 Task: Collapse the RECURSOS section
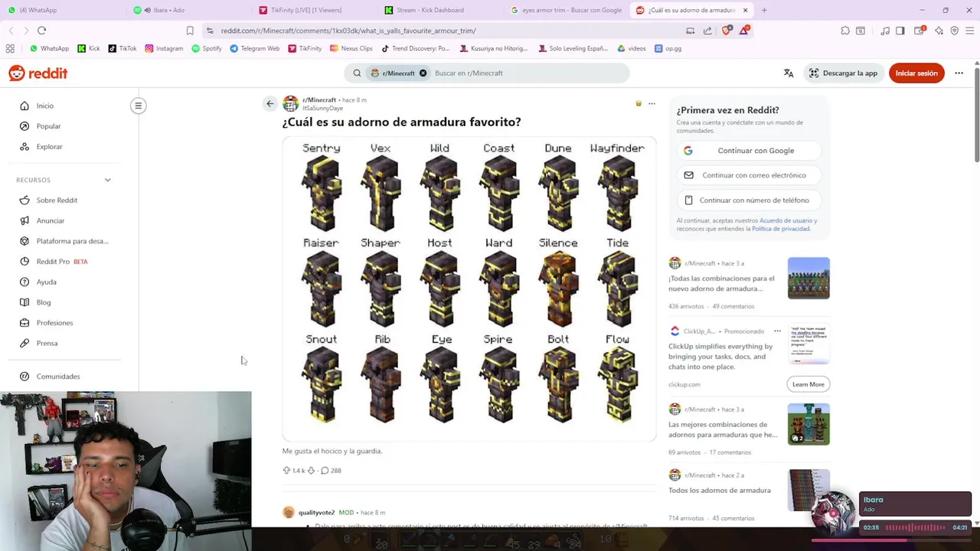tap(107, 180)
